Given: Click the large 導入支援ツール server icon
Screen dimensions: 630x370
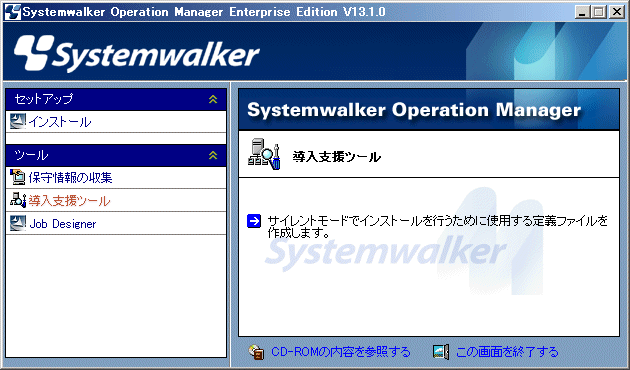Looking at the screenshot, I should (x=264, y=154).
